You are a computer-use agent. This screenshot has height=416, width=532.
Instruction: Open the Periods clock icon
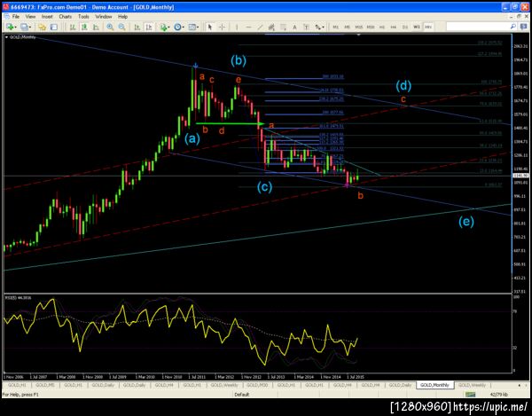pos(177,27)
